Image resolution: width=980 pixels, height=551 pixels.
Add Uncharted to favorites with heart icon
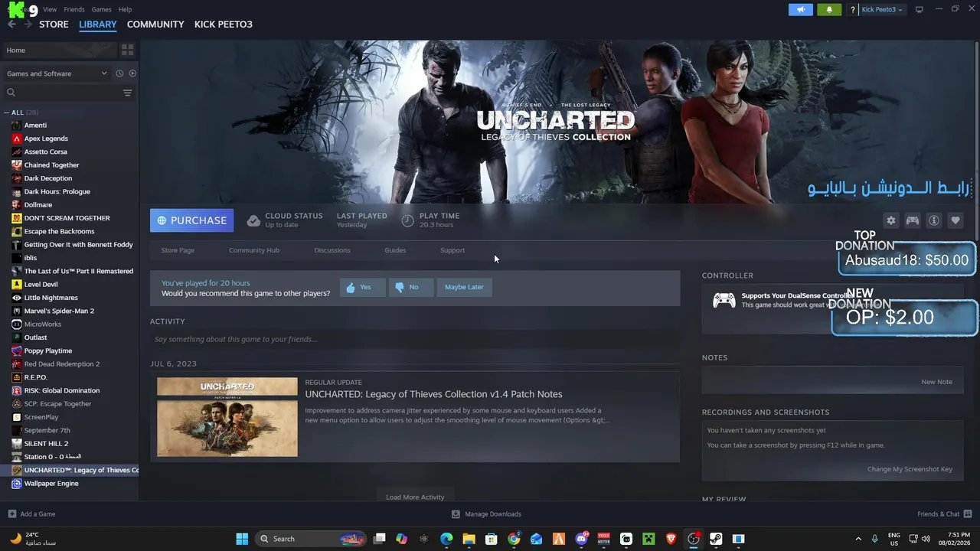pos(955,220)
